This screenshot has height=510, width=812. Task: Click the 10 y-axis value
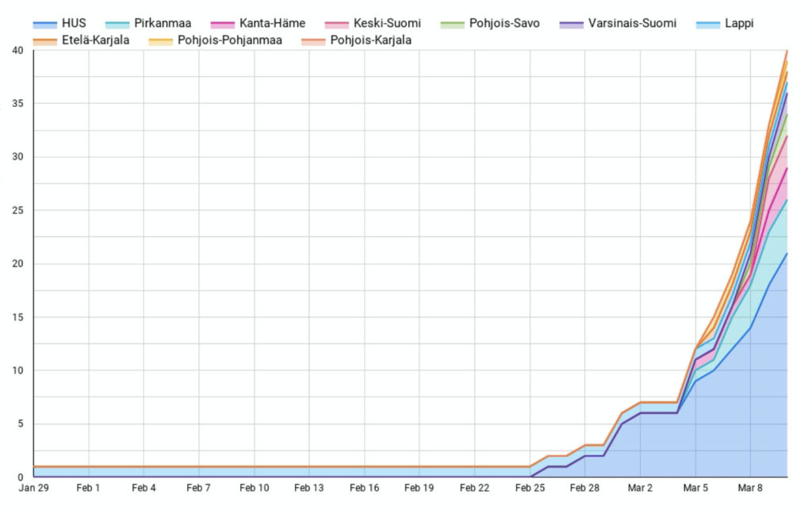point(17,370)
